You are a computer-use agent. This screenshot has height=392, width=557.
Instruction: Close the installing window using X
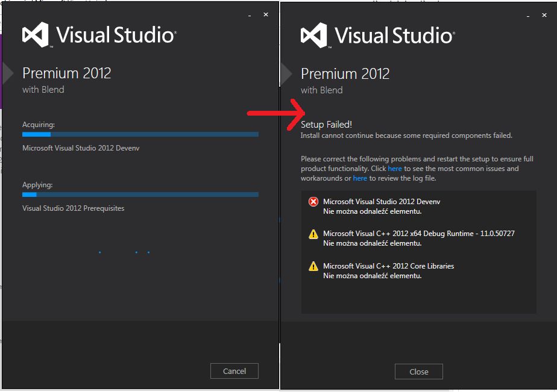266,14
